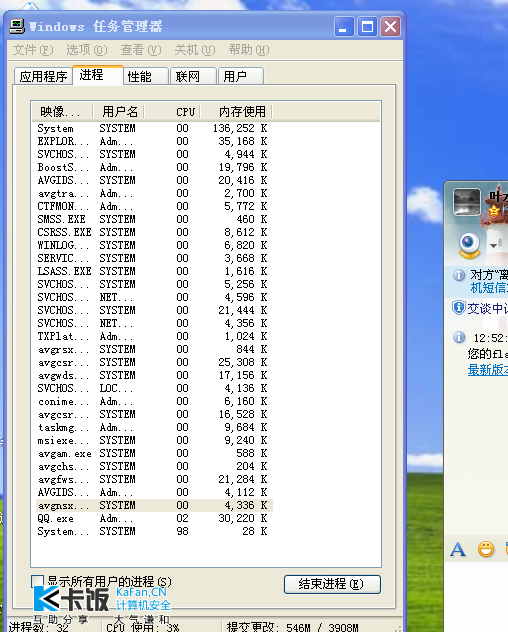The image size is (508, 632).
Task: Open the webcam video call icon in QQ chat
Action: (x=469, y=245)
